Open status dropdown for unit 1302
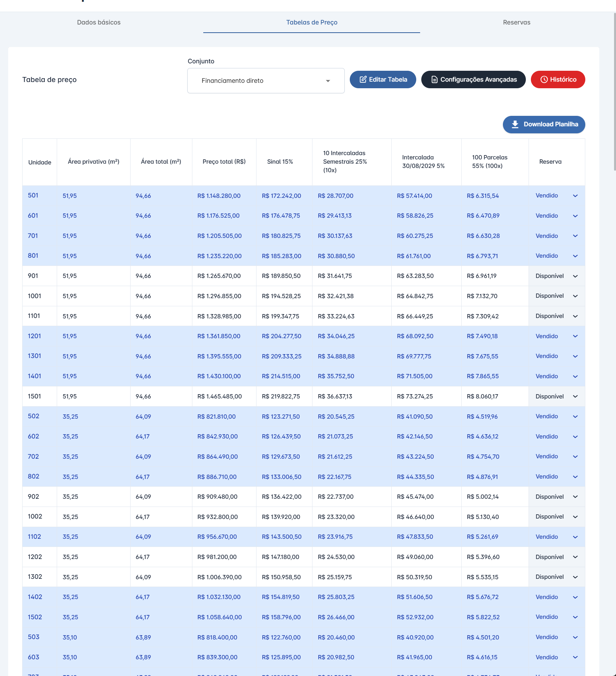The width and height of the screenshot is (616, 676). tap(575, 577)
